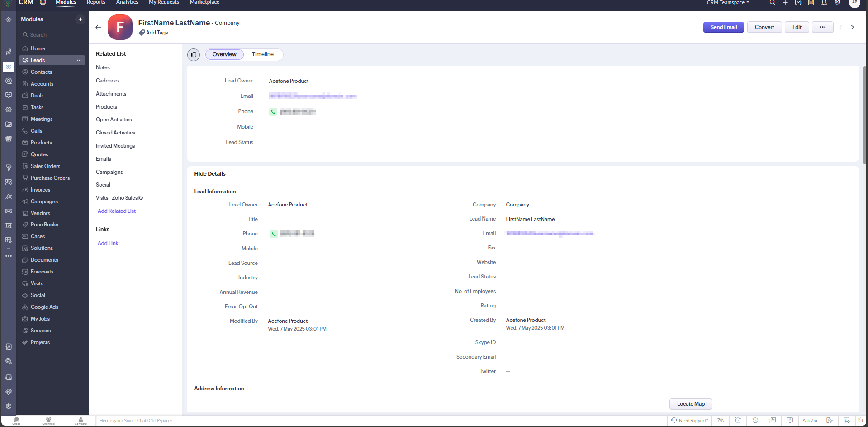This screenshot has height=427, width=868.
Task: Open Invited Meetings in Related List
Action: pos(115,146)
